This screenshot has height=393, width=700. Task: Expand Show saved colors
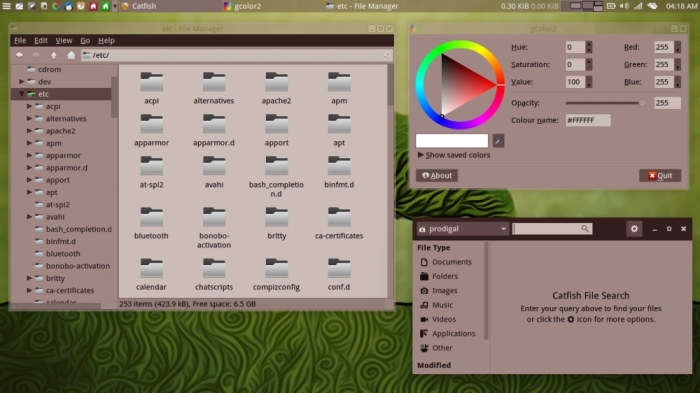tap(454, 155)
